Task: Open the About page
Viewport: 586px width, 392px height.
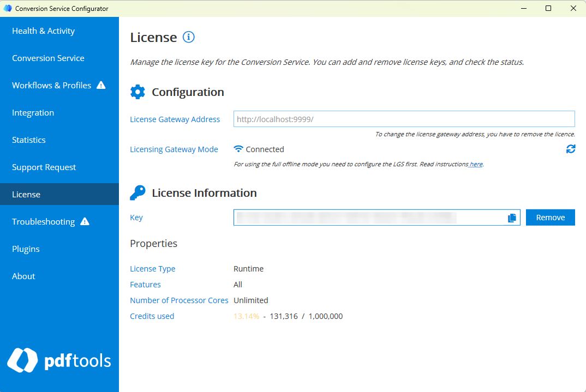Action: 23,276
